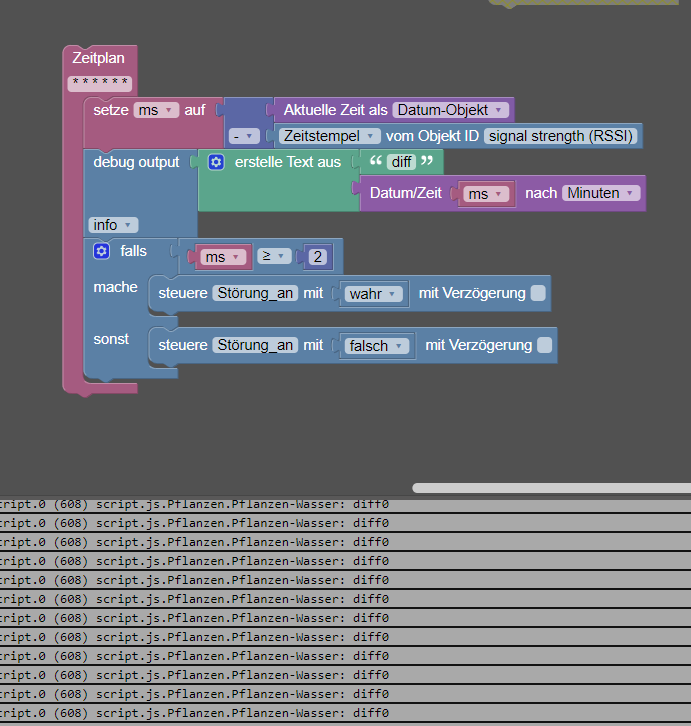The height and width of the screenshot is (726, 691).
Task: Open gear settings on 'erstelle Text aus' block
Action: tap(216, 162)
